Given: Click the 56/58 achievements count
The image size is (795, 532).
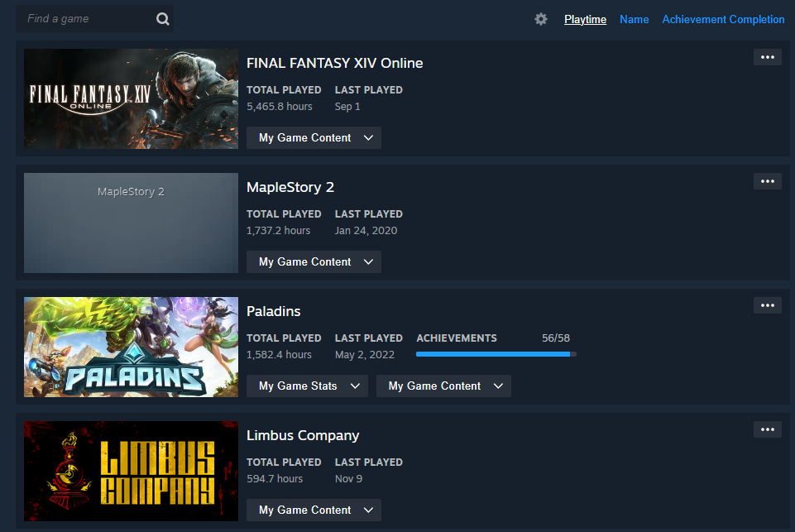Looking at the screenshot, I should 556,338.
